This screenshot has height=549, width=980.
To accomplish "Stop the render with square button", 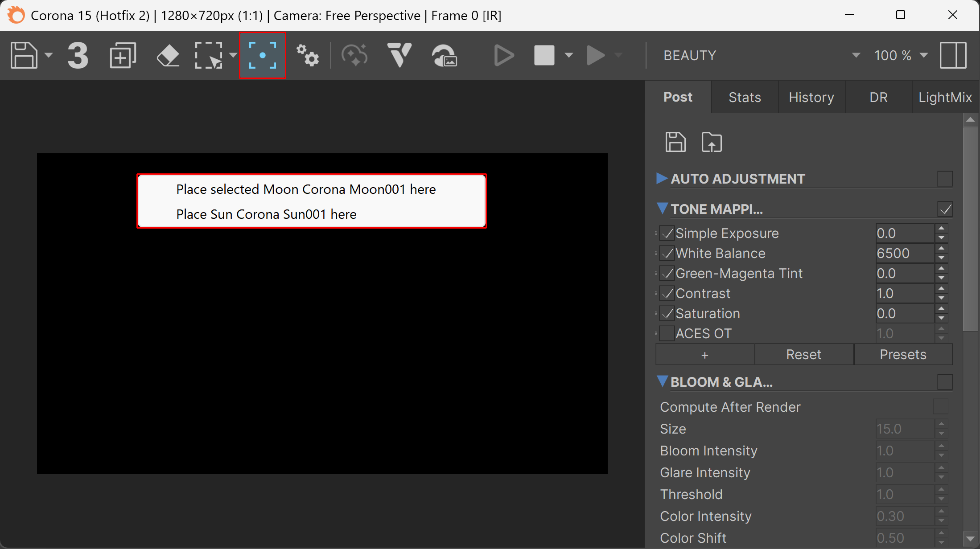I will click(544, 55).
